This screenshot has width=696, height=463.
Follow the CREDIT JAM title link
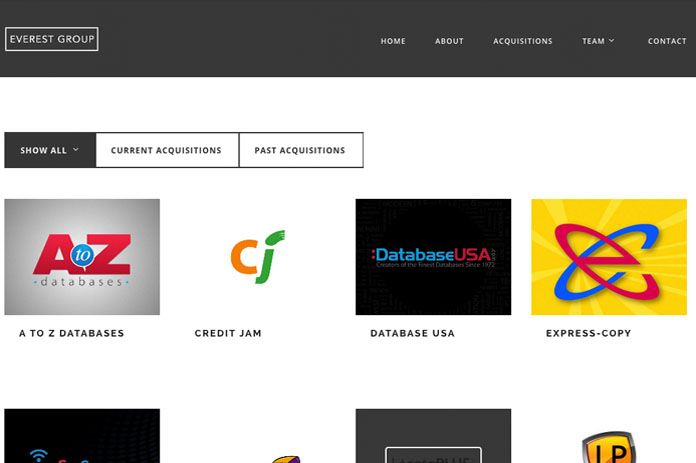pyautogui.click(x=228, y=333)
